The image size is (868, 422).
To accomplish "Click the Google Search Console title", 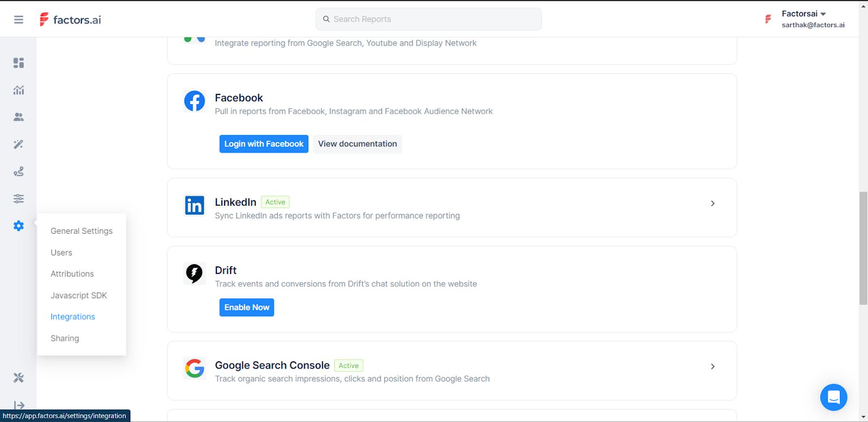I will tap(272, 365).
